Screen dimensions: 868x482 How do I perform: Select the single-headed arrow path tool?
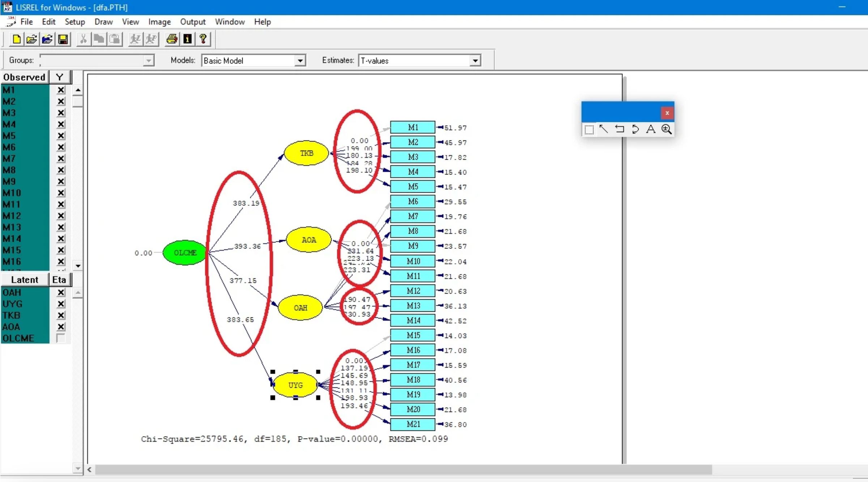click(x=604, y=129)
